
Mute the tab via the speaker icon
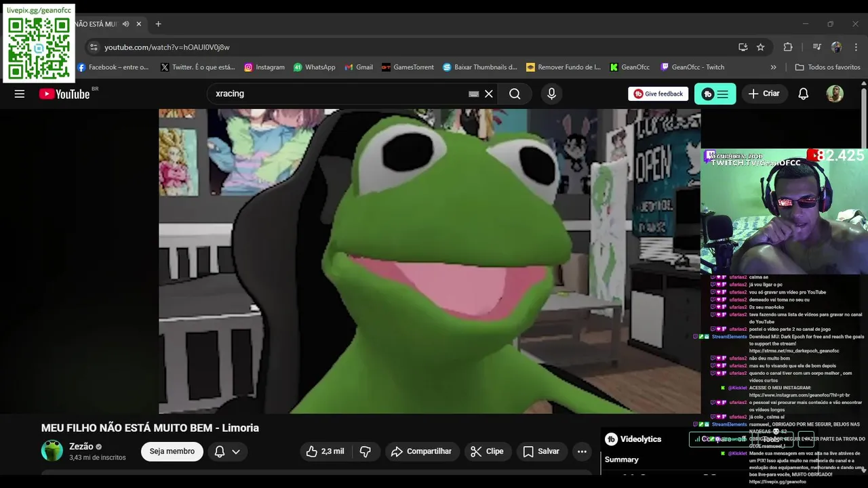[125, 24]
